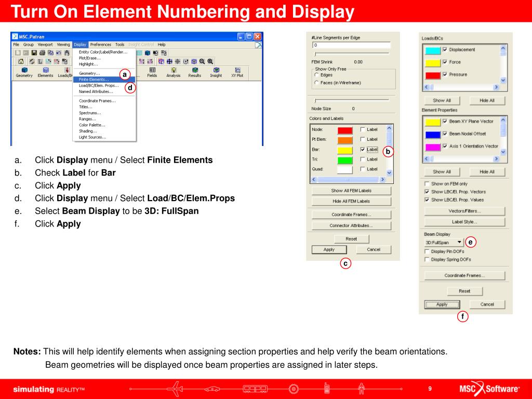Click the Home icon in second toolbar row
Screen dimensions: 532x399
pyautogui.click(x=21, y=61)
